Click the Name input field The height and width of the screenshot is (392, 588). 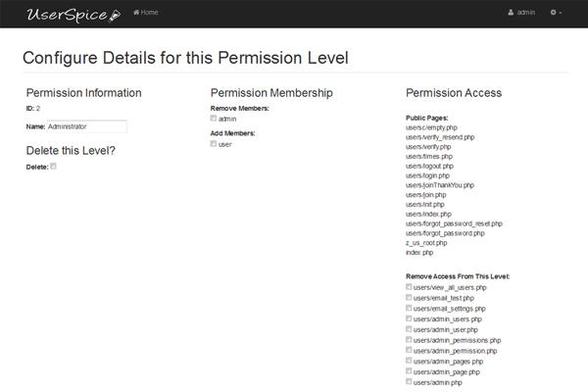pos(86,125)
